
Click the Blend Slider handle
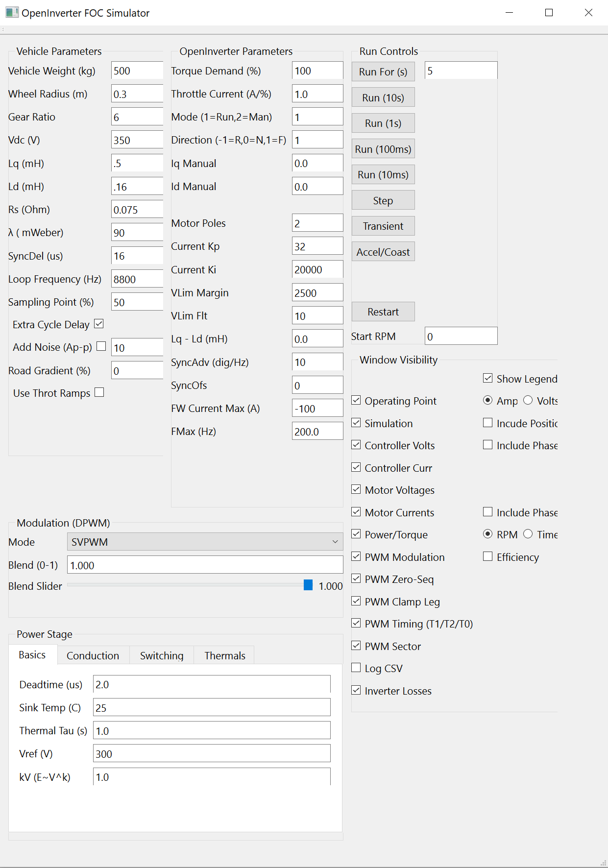tap(308, 585)
